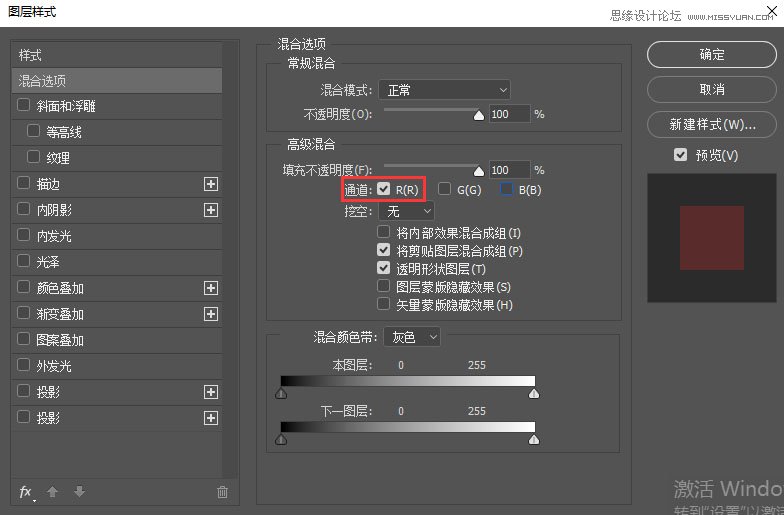Select the 样式 list header
The image size is (784, 515).
[x=117, y=55]
